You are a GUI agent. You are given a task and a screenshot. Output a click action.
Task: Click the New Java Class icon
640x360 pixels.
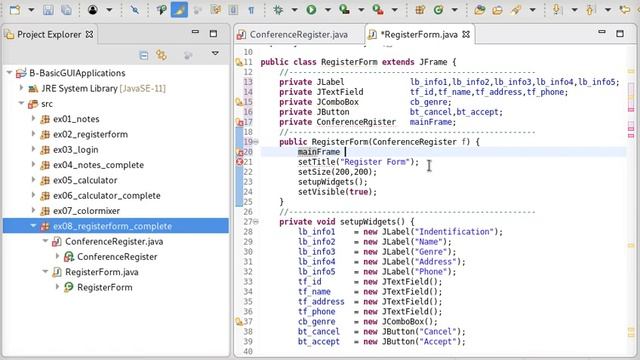pos(439,10)
